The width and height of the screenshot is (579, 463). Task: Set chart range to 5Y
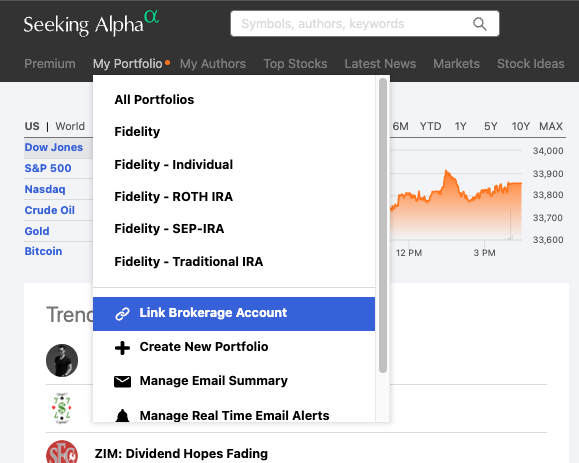(x=491, y=126)
